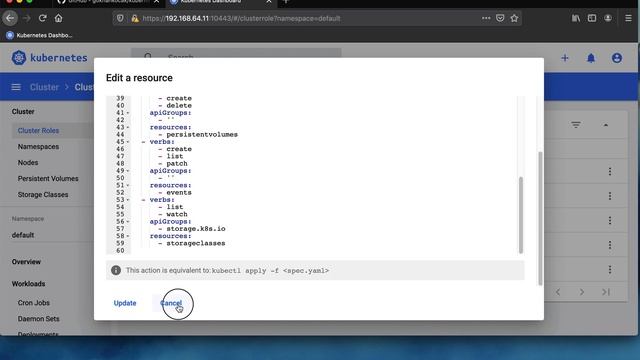Open the new browser tab plus button

(x=286, y=2)
